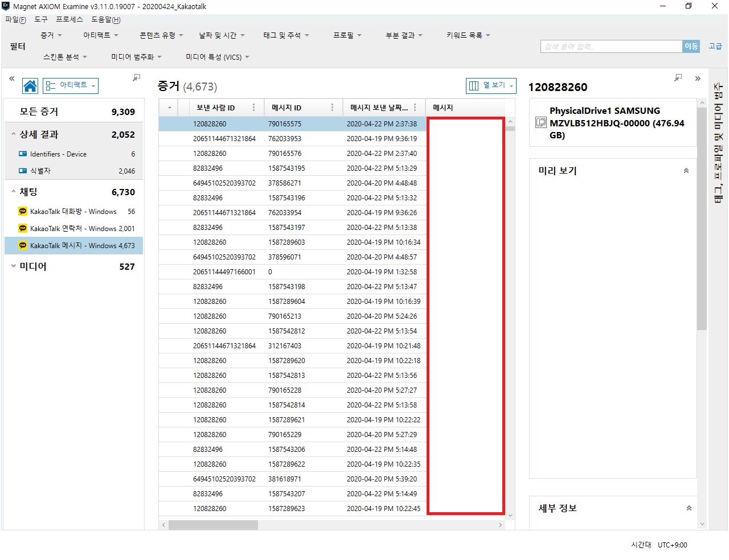Expand the 미디어 tree section

pyautogui.click(x=13, y=266)
